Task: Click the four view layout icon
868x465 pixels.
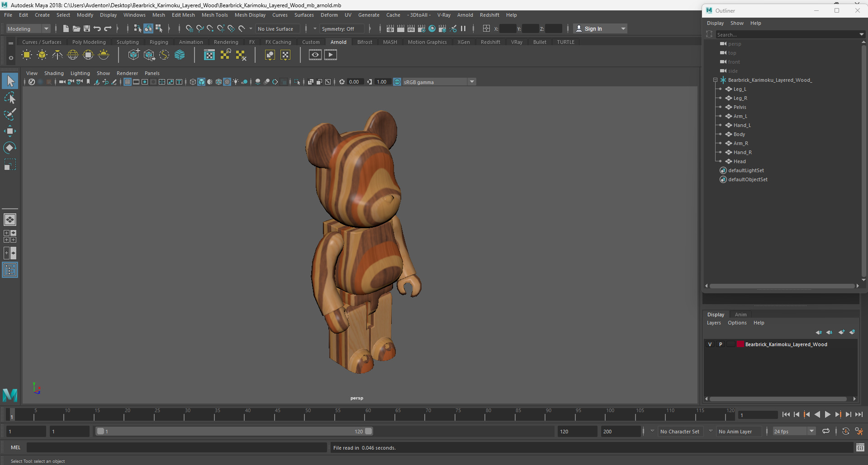Action: pos(10,236)
